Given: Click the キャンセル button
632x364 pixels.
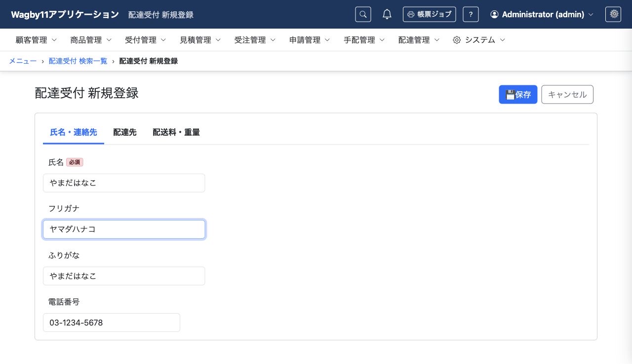Looking at the screenshot, I should click(x=567, y=95).
